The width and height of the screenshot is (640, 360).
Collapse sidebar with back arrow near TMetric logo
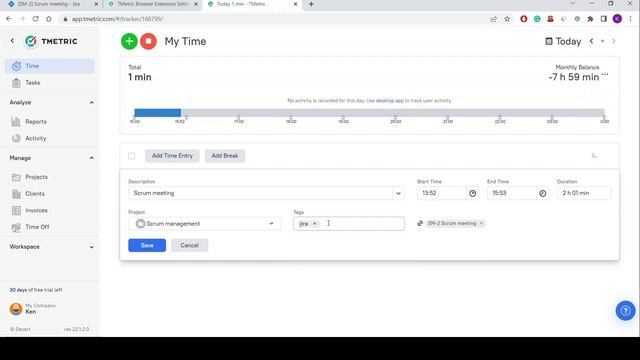[12, 41]
